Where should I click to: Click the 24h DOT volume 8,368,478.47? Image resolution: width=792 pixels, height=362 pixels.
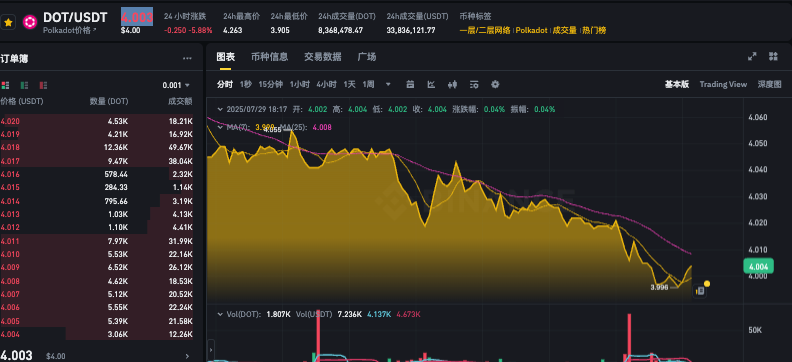pyautogui.click(x=340, y=30)
